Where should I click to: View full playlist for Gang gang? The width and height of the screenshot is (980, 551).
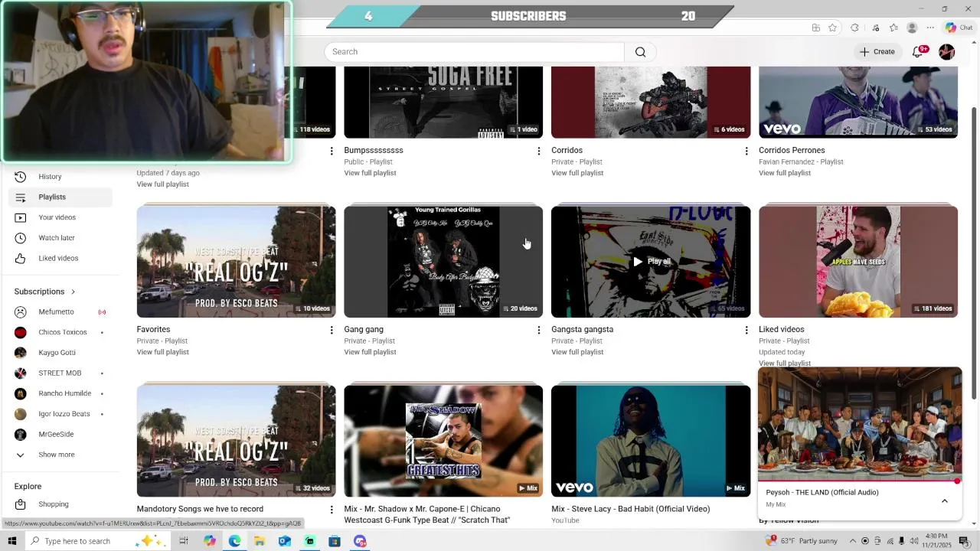370,352
